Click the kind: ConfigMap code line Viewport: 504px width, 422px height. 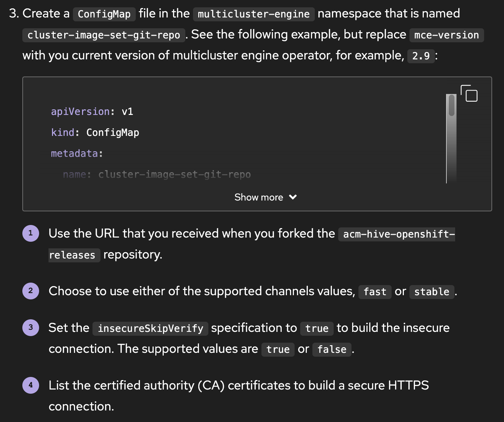coord(95,132)
